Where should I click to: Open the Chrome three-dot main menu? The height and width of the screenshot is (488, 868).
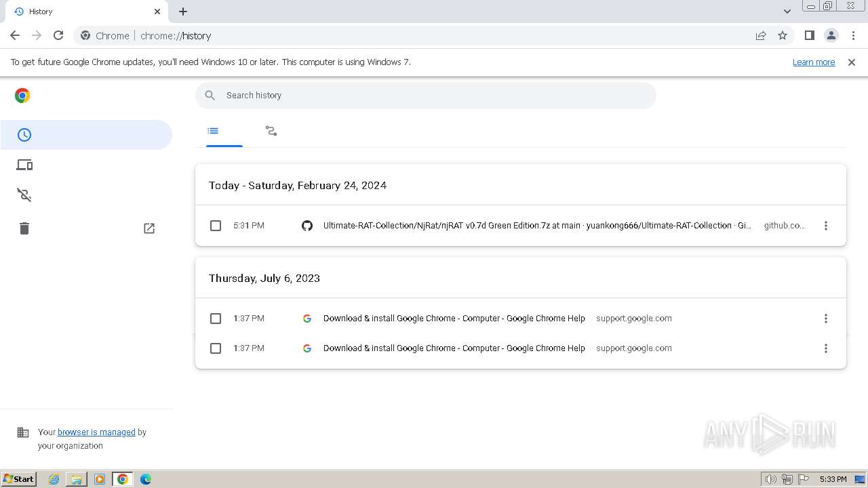click(x=854, y=36)
